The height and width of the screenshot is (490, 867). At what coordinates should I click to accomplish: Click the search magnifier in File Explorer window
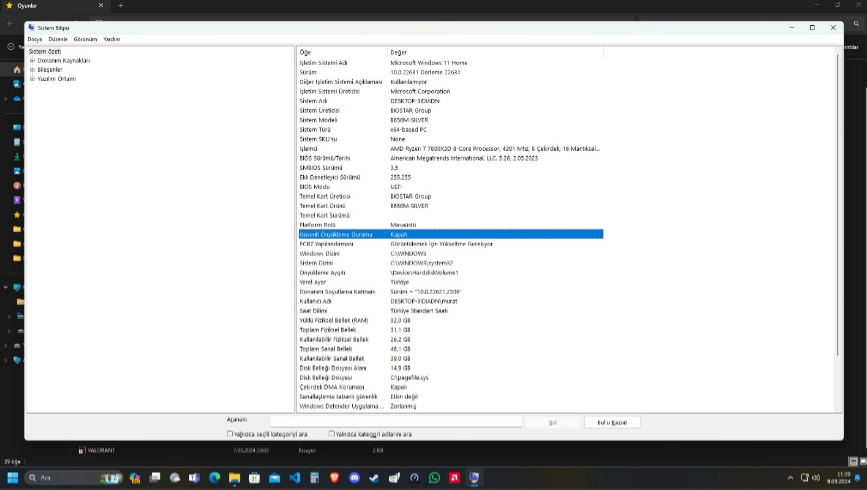(856, 23)
